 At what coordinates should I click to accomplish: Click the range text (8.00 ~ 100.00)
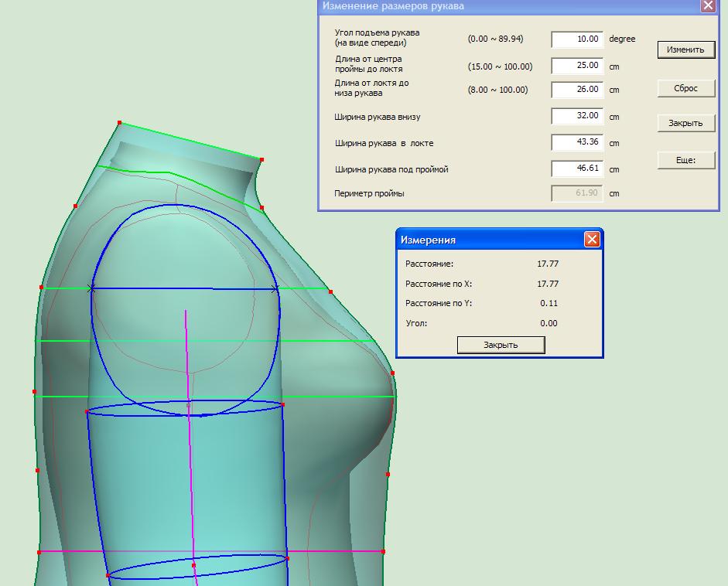(497, 90)
